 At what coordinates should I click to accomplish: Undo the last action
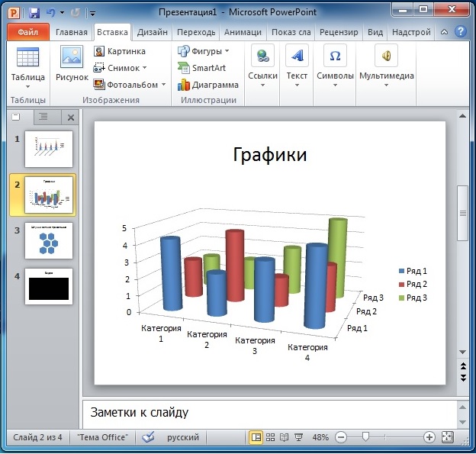tap(50, 12)
